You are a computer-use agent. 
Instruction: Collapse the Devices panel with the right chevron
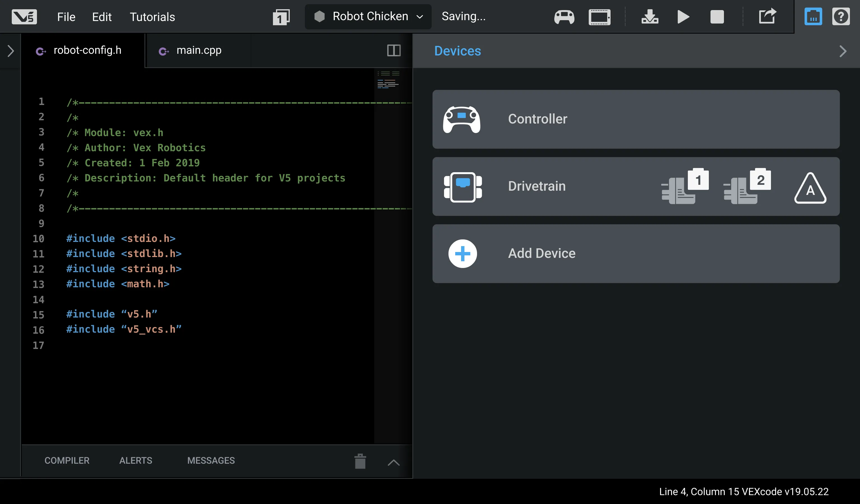click(x=843, y=51)
